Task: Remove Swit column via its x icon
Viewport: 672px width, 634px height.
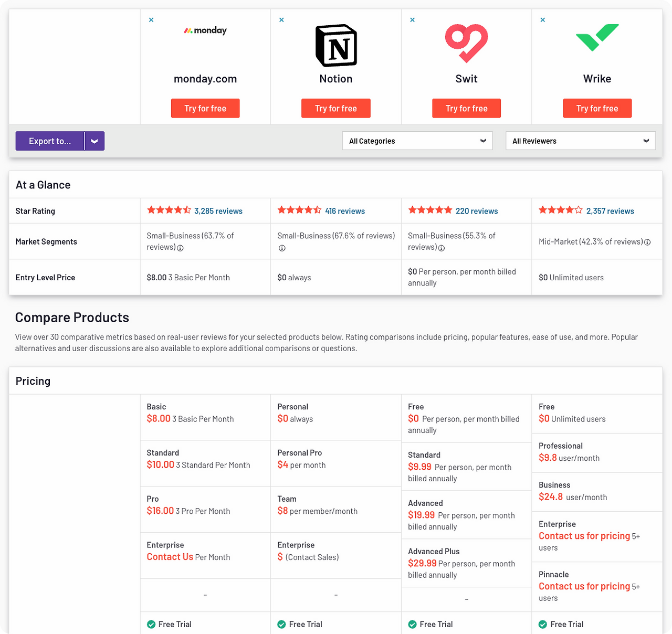Action: 413,20
